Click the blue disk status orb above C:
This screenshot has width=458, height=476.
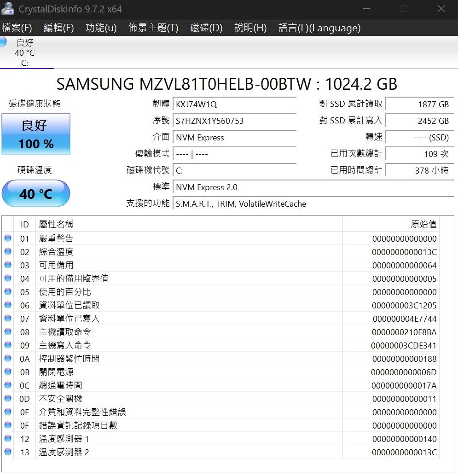3,42
